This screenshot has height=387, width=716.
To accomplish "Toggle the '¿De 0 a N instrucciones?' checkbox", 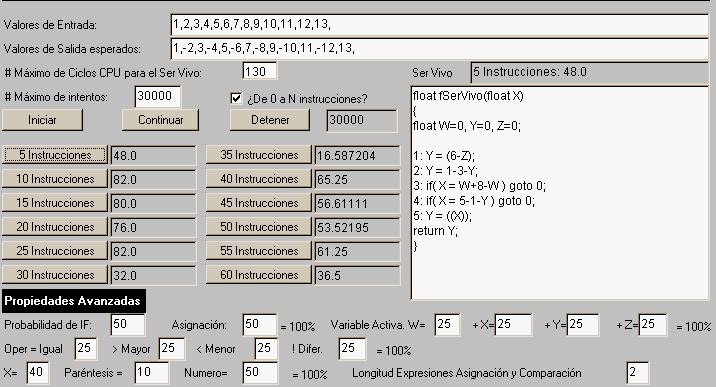I will coord(236,98).
